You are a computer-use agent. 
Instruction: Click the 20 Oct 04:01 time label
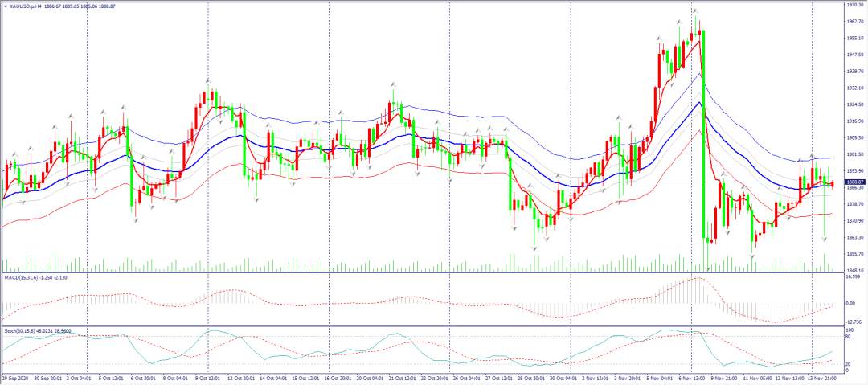tap(368, 377)
